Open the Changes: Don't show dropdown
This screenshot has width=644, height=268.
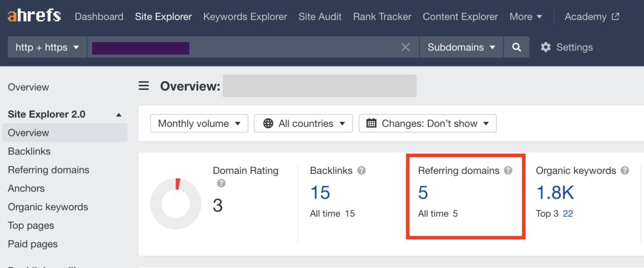coord(428,124)
